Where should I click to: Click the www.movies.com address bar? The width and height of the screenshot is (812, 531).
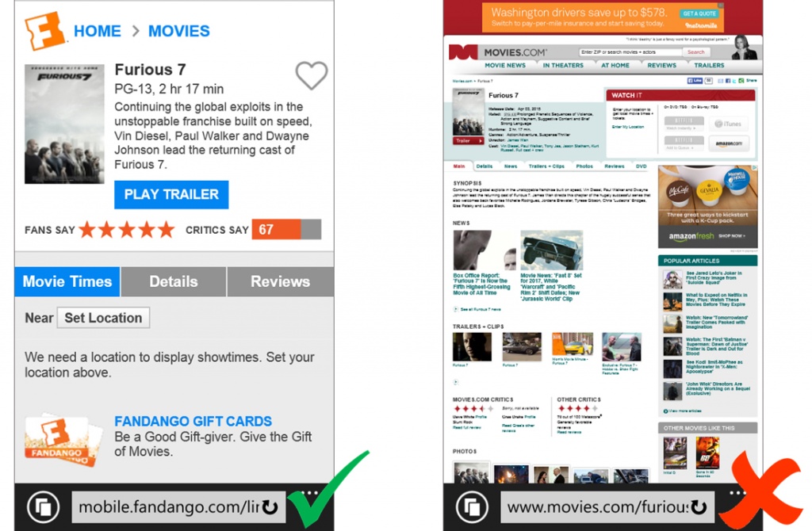coord(607,506)
